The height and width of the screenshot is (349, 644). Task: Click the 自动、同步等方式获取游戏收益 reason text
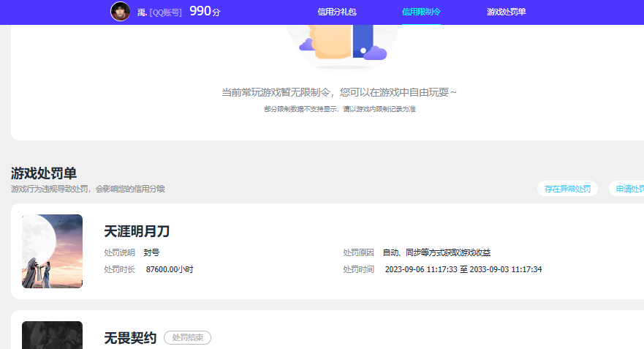tap(436, 252)
